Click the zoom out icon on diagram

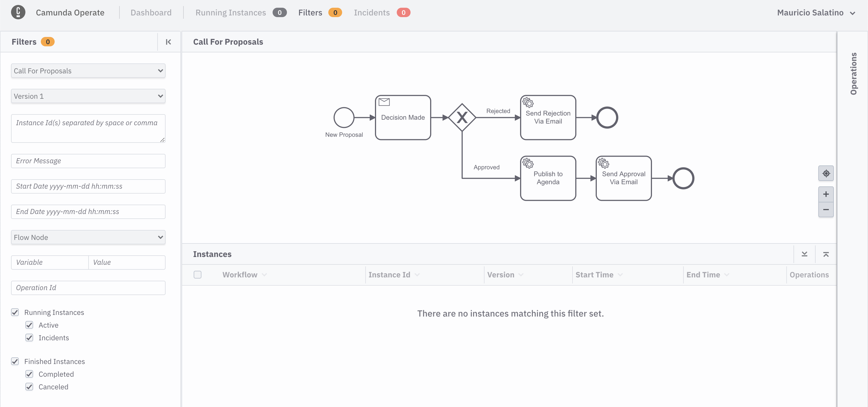click(x=826, y=210)
